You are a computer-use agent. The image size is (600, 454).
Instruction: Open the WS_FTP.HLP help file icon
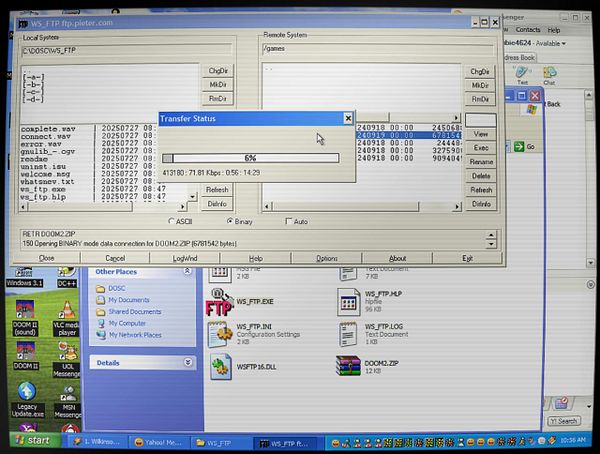[x=349, y=302]
